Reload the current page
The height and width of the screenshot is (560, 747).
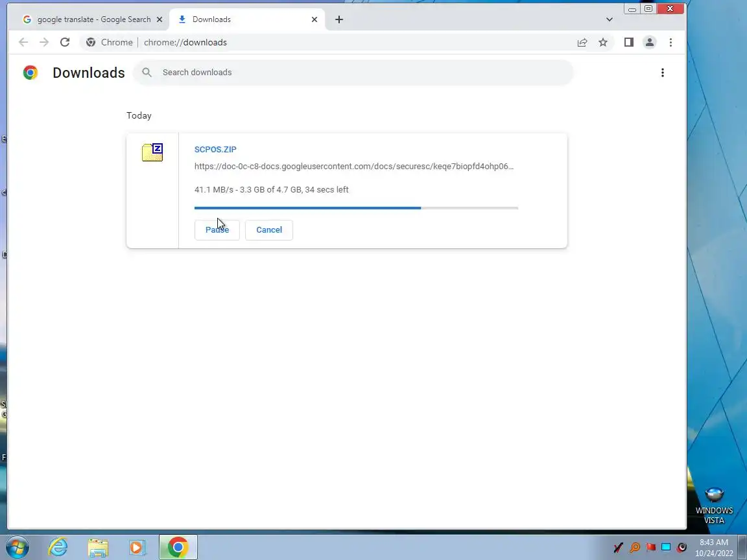[x=65, y=42]
